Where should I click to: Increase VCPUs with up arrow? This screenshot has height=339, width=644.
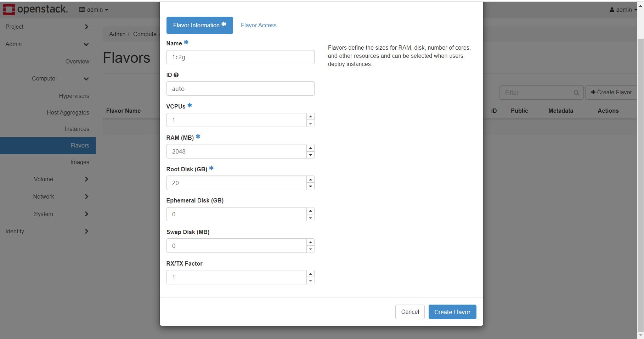(310, 117)
